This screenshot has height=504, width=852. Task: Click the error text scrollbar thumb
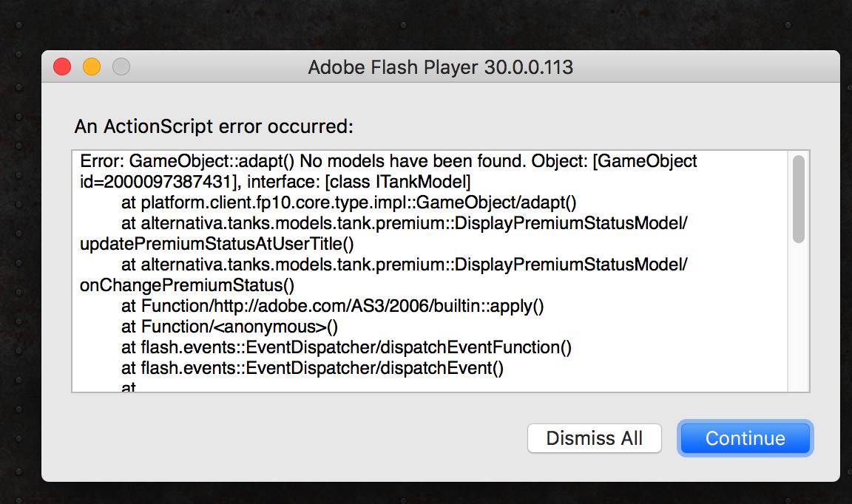[x=798, y=199]
